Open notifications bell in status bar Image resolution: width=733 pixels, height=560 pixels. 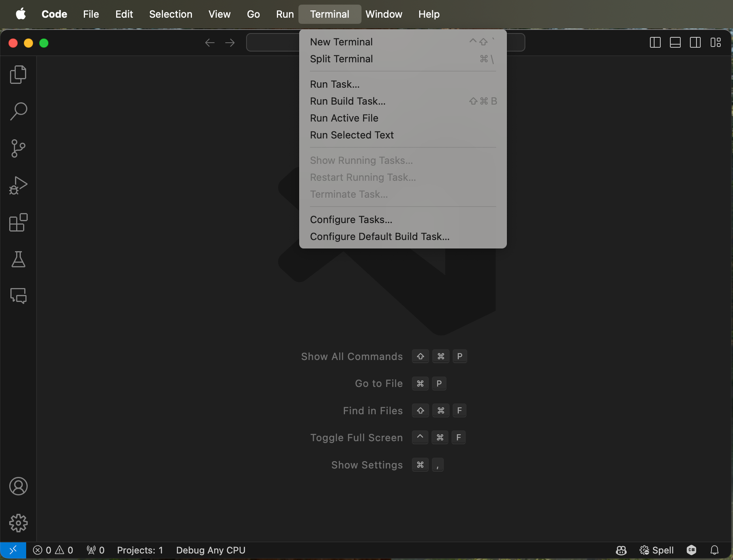[714, 550]
